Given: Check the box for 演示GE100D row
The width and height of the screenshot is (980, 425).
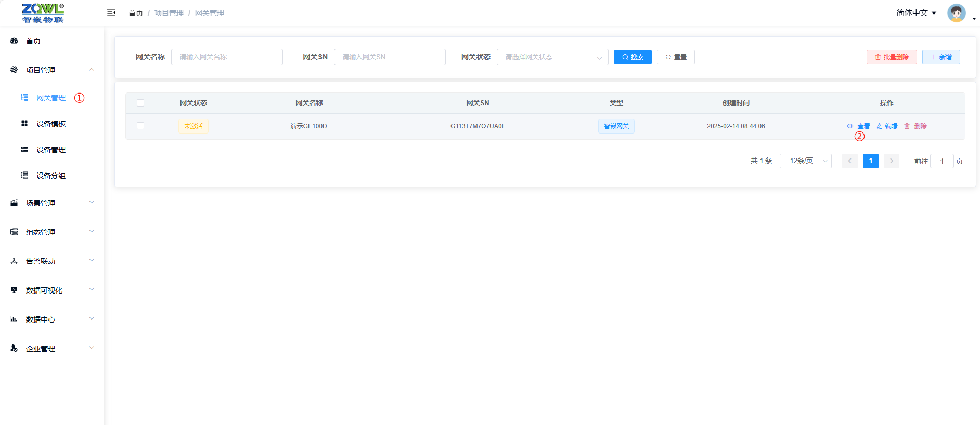Looking at the screenshot, I should click(x=140, y=126).
